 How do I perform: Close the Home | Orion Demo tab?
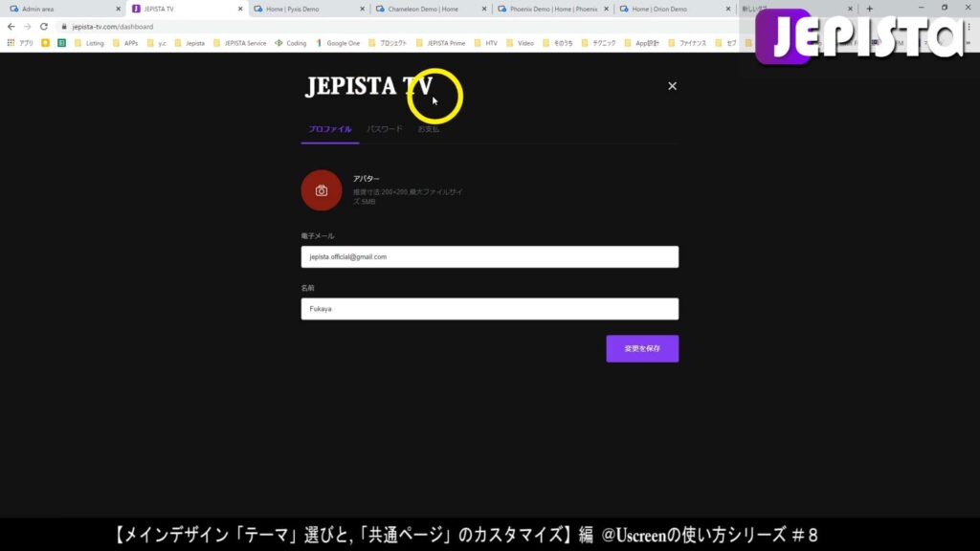coord(727,9)
